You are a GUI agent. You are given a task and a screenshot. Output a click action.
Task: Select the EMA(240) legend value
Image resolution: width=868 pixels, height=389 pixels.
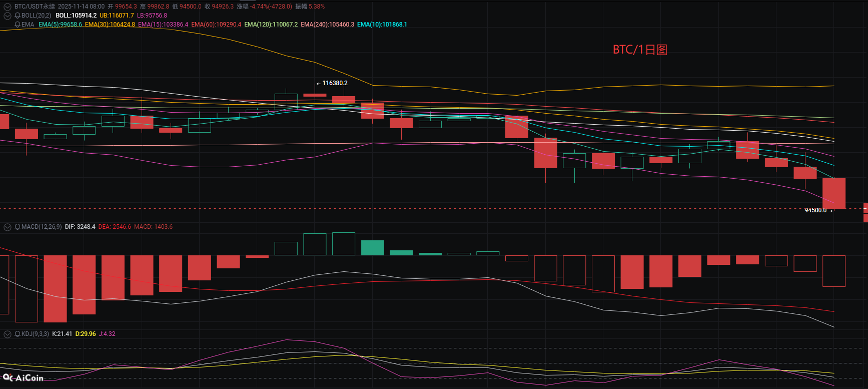click(327, 25)
